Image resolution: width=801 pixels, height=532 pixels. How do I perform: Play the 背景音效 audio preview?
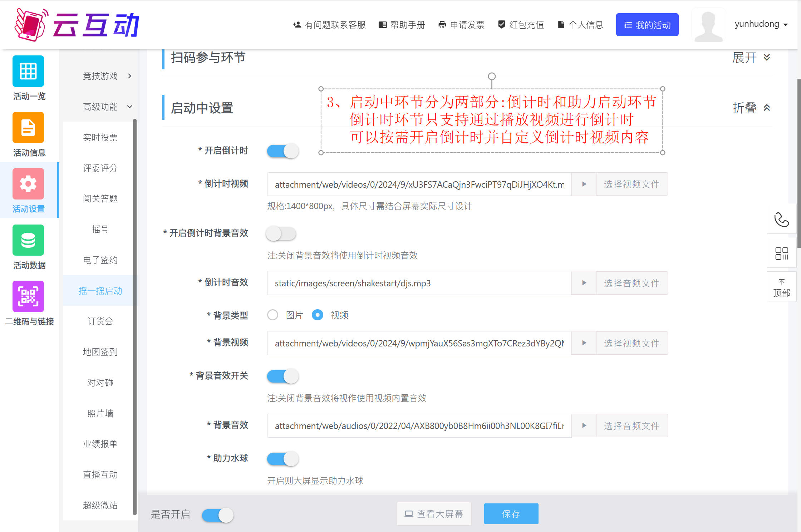coord(584,425)
